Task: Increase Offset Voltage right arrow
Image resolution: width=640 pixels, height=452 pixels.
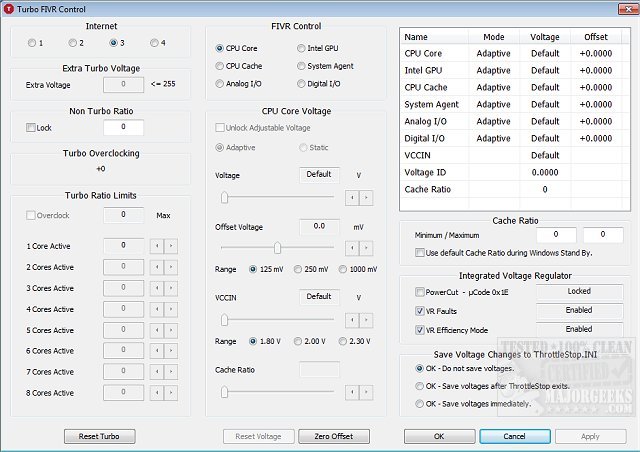Action: click(x=366, y=248)
